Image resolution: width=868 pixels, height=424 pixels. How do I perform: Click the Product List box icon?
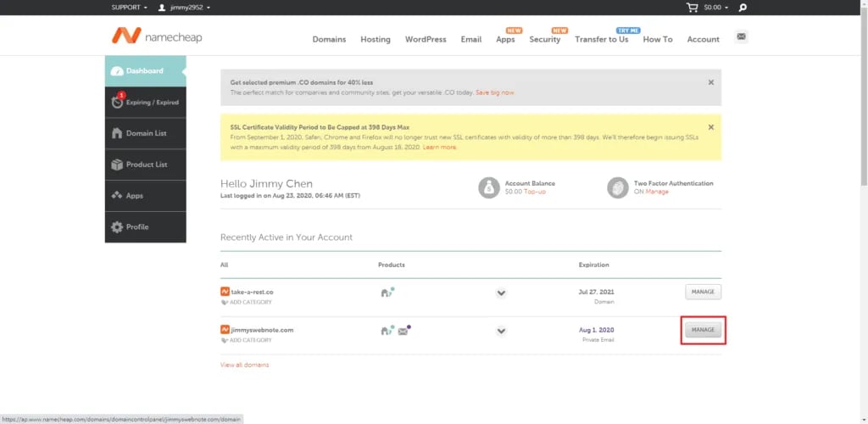pos(117,165)
